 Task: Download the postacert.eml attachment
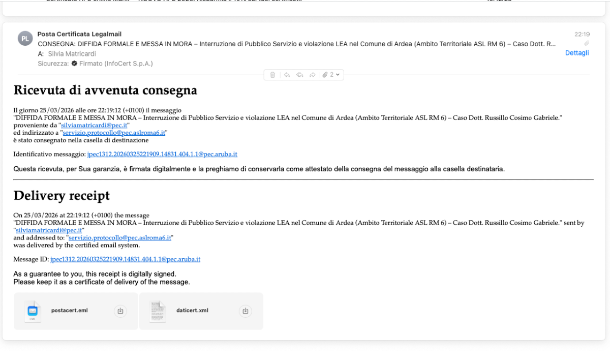120,311
